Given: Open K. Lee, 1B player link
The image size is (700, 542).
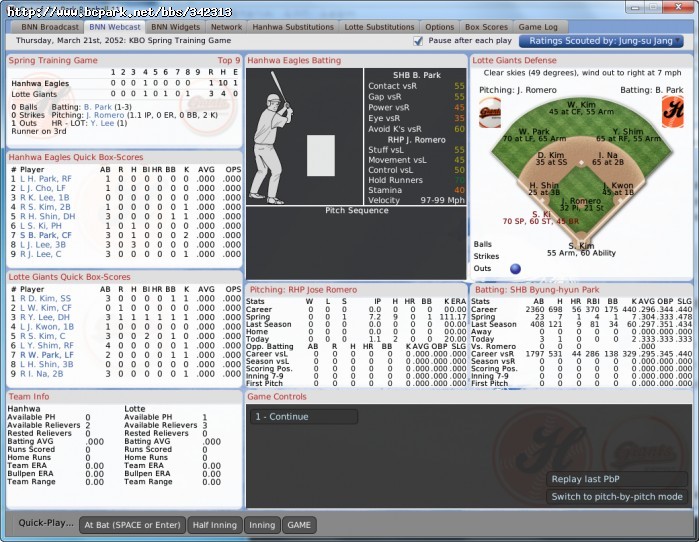Looking at the screenshot, I should coord(47,198).
